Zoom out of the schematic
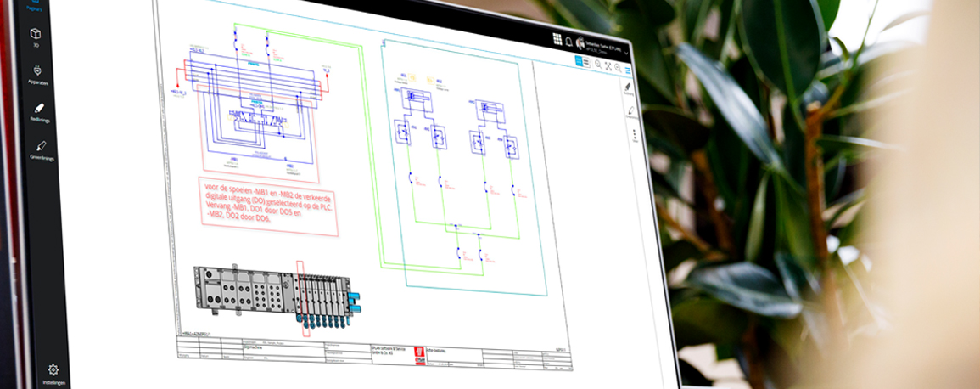Viewport: 980px width, 389px height. coord(617,67)
